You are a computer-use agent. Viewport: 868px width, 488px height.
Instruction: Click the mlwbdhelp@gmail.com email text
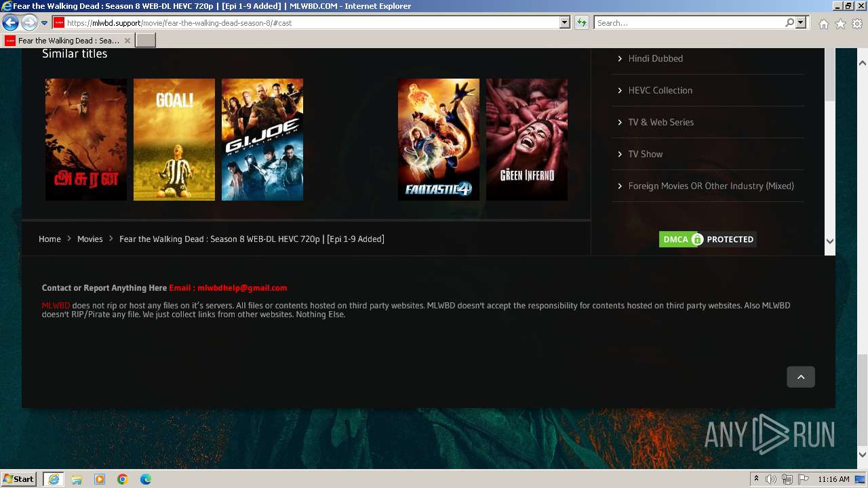pos(242,288)
